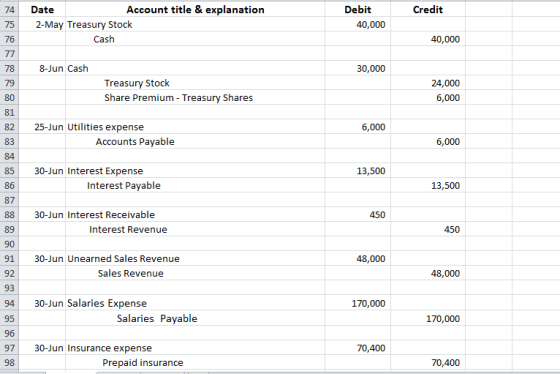Image resolution: width=560 pixels, height=374 pixels.
Task: Click the Salaries Expense cell
Action: click(x=195, y=303)
